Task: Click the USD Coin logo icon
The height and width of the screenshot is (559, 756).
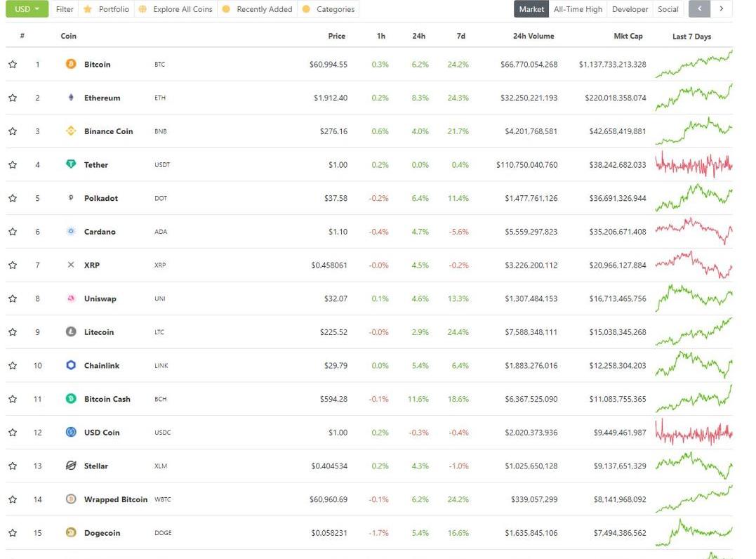Action: tap(71, 432)
